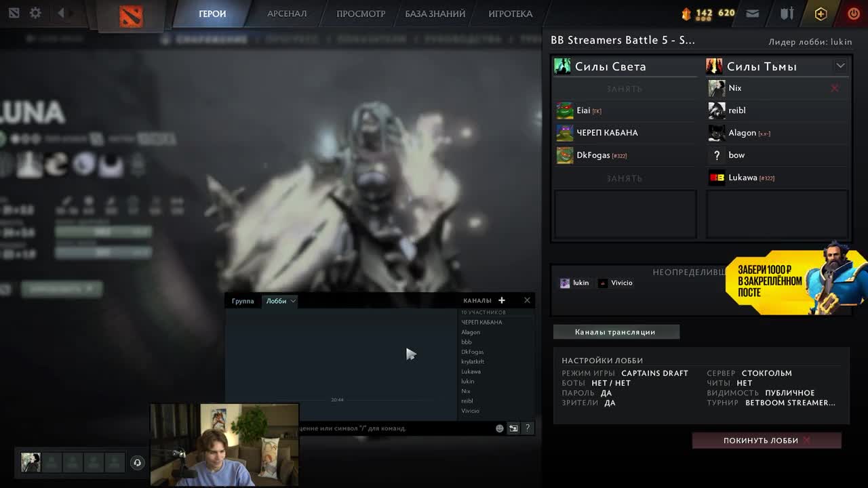The width and height of the screenshot is (868, 488).
Task: Select bbb in chat members list
Action: (x=467, y=342)
